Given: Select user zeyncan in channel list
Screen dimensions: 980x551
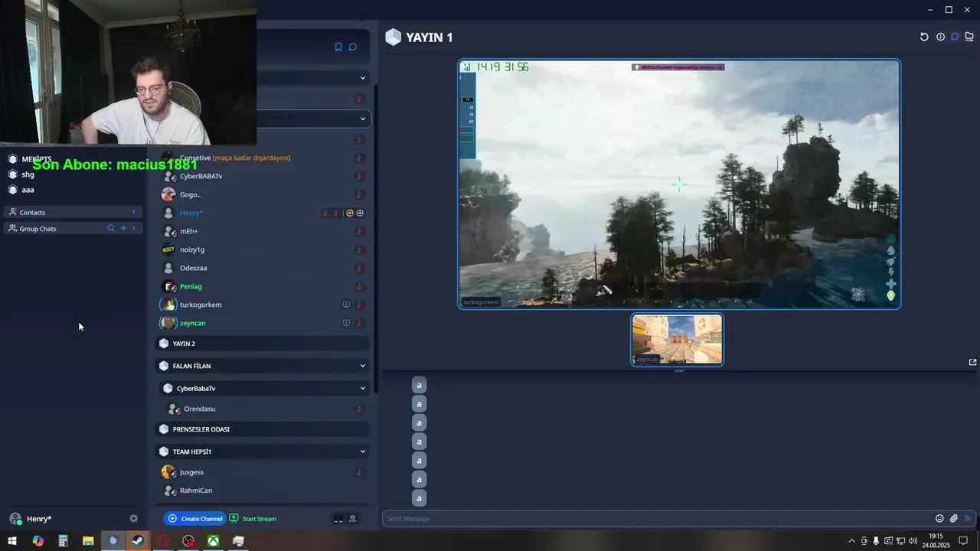Looking at the screenshot, I should pos(193,323).
